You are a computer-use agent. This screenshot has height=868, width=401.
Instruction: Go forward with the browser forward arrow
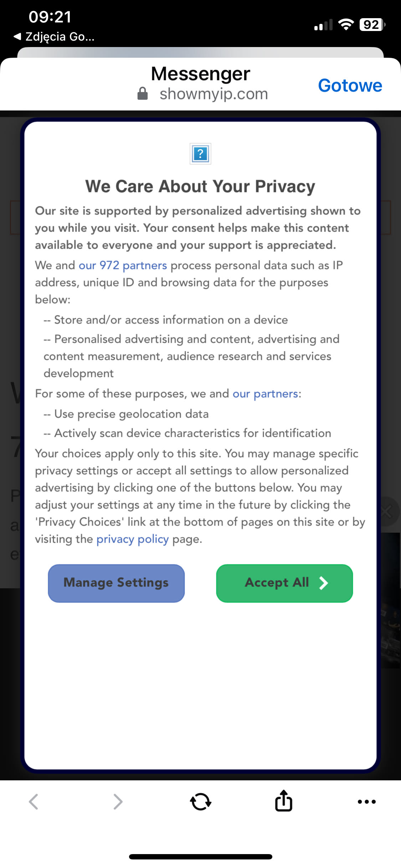point(118,802)
